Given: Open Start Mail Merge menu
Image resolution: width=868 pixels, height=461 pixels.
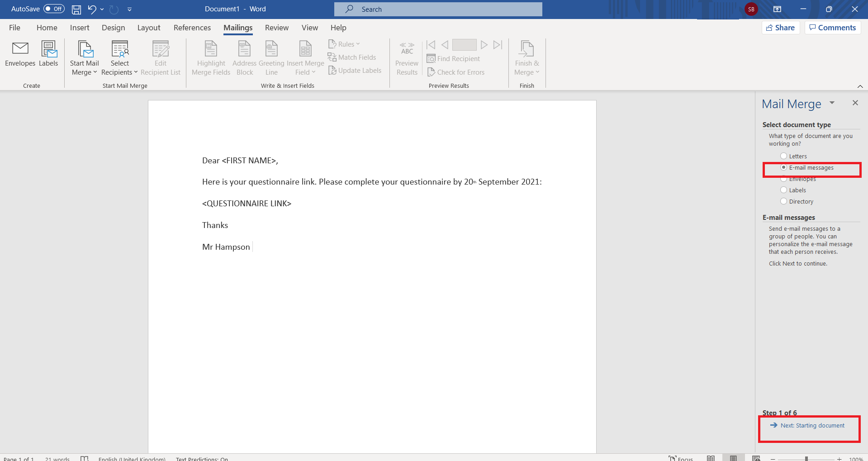Looking at the screenshot, I should 84,58.
